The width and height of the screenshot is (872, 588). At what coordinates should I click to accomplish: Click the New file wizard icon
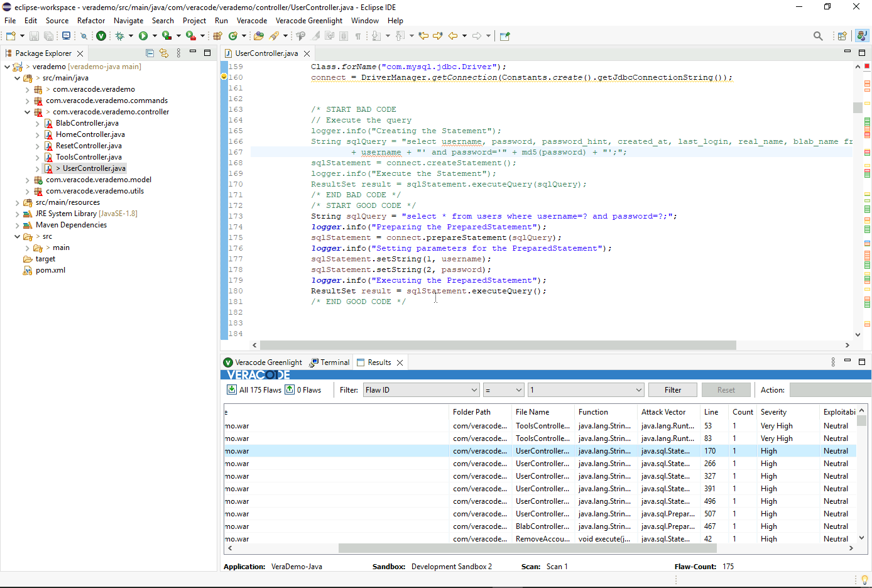[11, 36]
